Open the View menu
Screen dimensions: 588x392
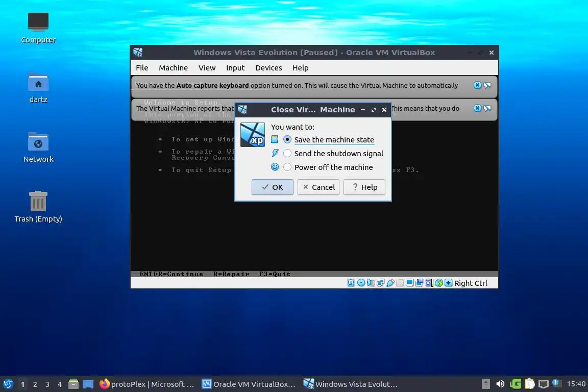207,68
